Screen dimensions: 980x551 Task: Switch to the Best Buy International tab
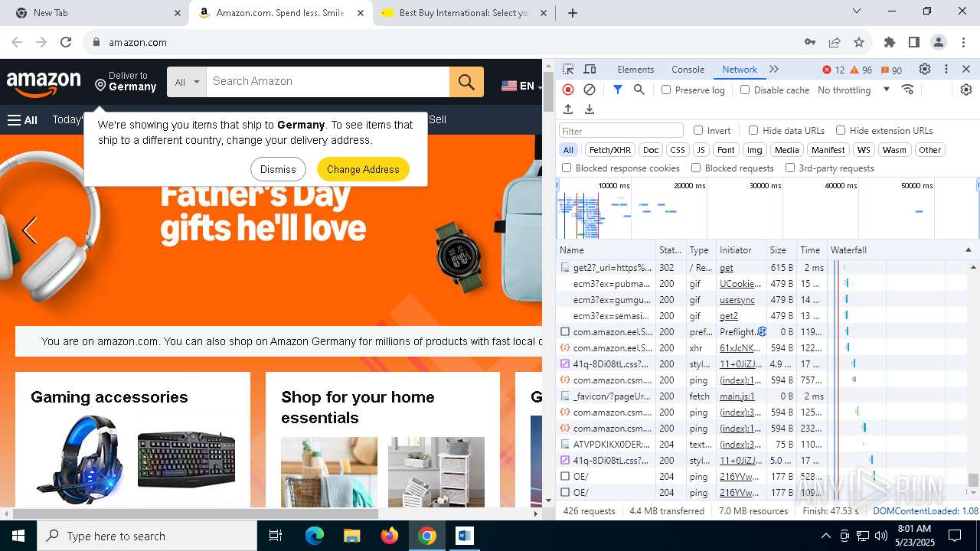[x=464, y=13]
